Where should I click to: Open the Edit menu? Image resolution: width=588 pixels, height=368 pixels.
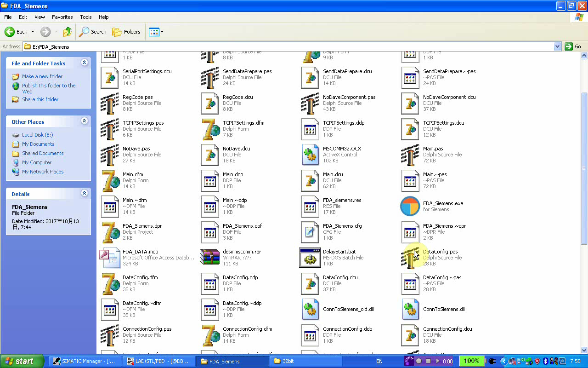coord(23,17)
